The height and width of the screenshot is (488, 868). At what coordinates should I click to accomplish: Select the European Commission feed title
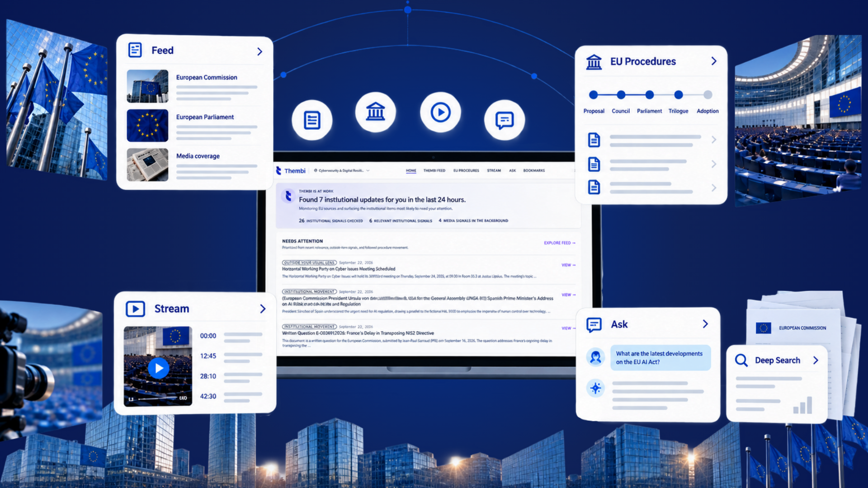pyautogui.click(x=207, y=77)
